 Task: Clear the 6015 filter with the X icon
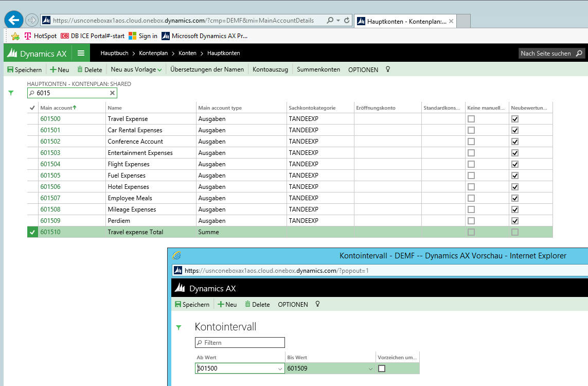[x=112, y=93]
